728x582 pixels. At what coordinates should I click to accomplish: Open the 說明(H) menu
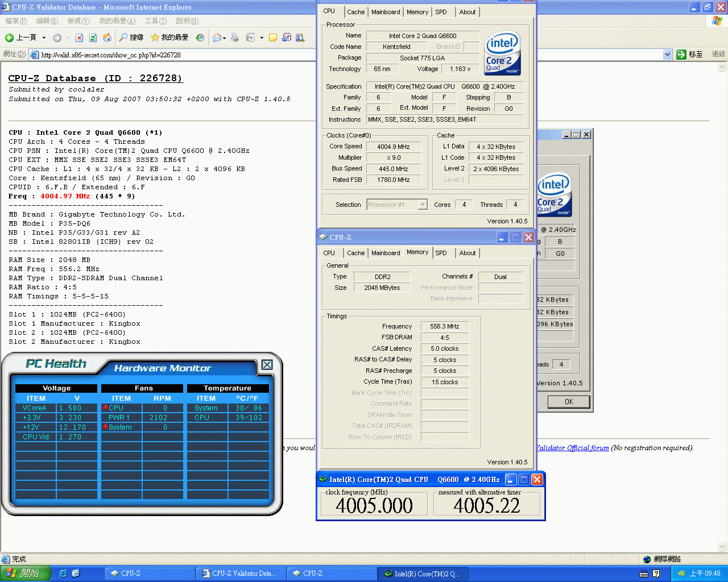point(187,21)
